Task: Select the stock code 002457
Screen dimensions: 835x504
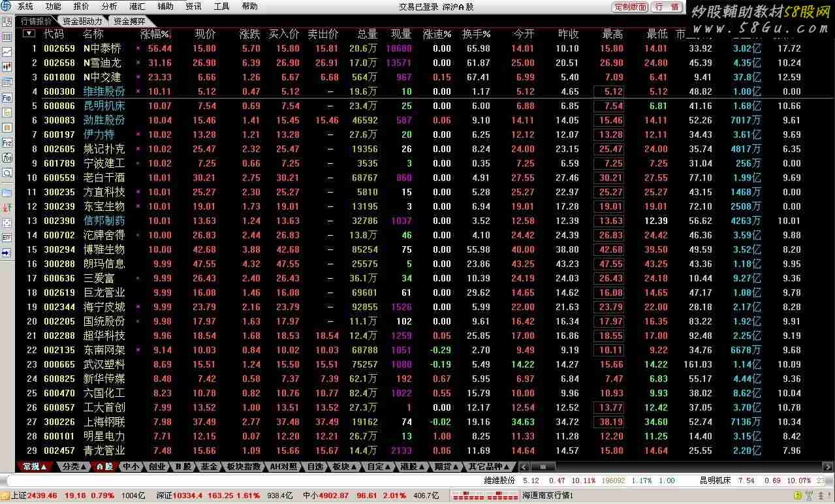Action: pos(59,450)
